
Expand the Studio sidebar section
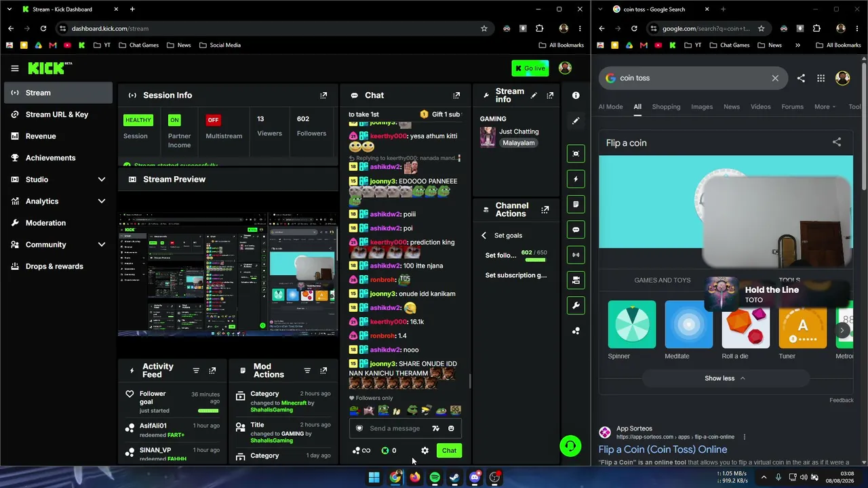tap(58, 180)
